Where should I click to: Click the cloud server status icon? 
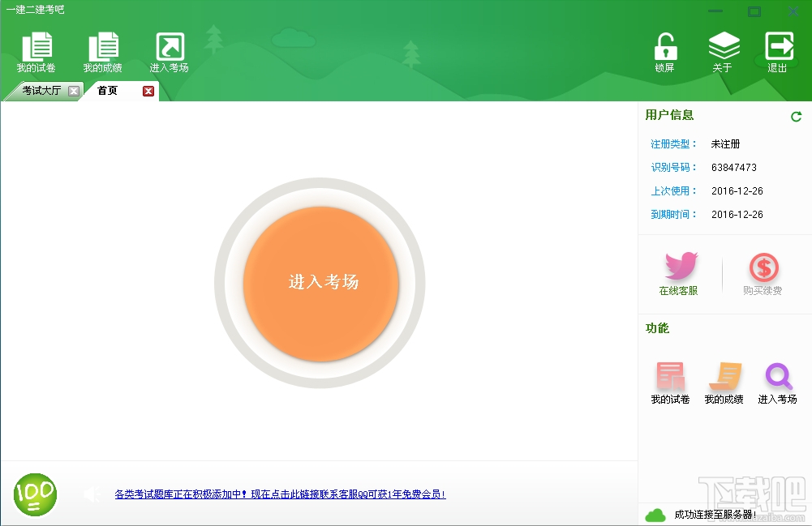pos(655,515)
